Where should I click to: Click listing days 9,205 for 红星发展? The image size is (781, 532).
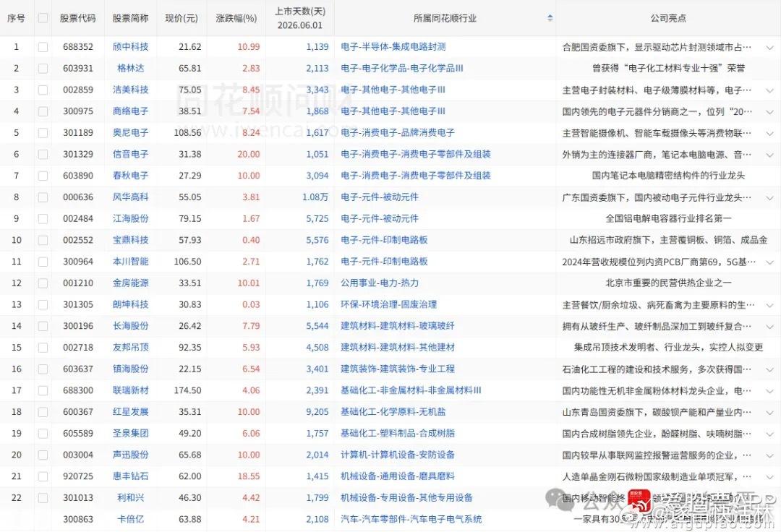[x=317, y=412]
